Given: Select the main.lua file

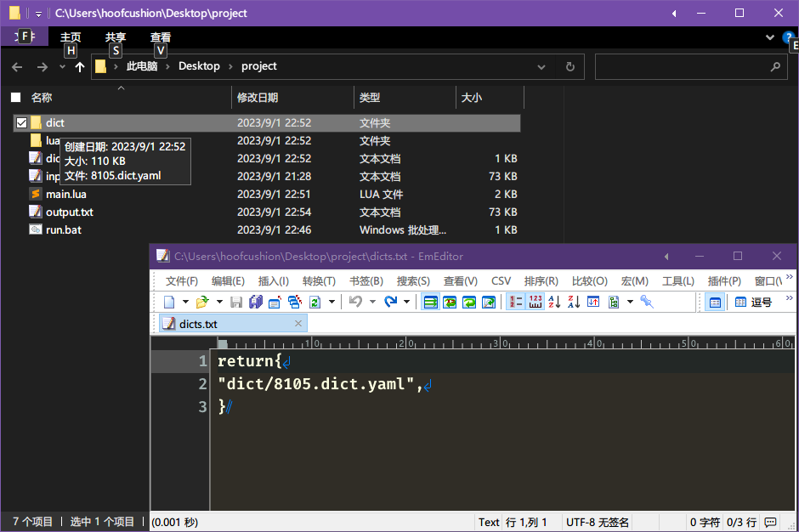Looking at the screenshot, I should pyautogui.click(x=65, y=194).
